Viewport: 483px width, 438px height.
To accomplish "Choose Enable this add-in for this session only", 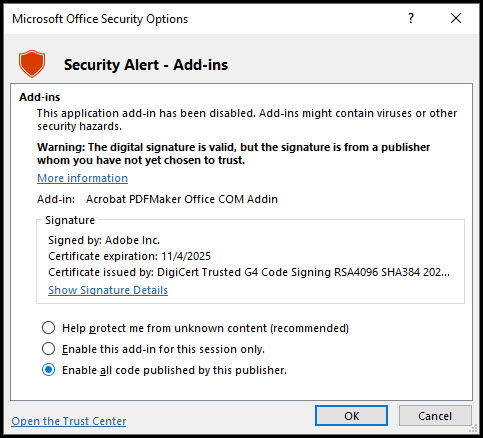I will (48, 349).
